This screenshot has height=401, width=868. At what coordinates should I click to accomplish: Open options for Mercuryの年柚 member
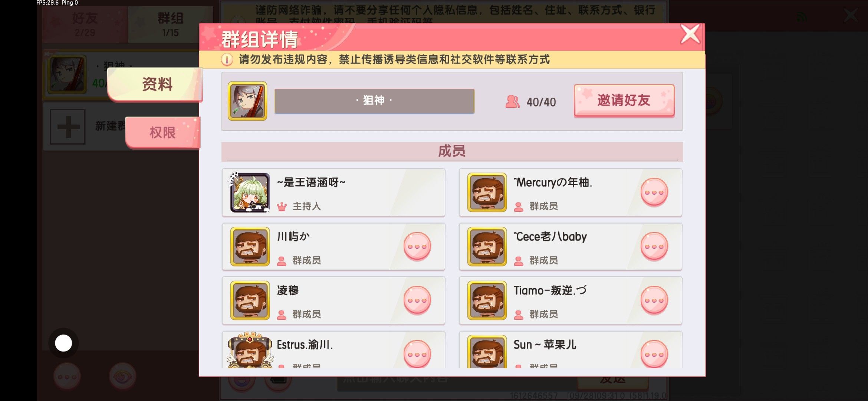(x=654, y=192)
